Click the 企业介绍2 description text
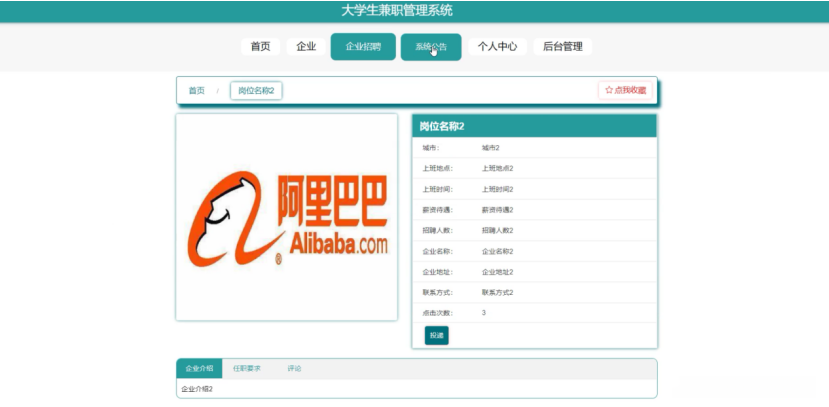The width and height of the screenshot is (829, 407). coord(197,389)
